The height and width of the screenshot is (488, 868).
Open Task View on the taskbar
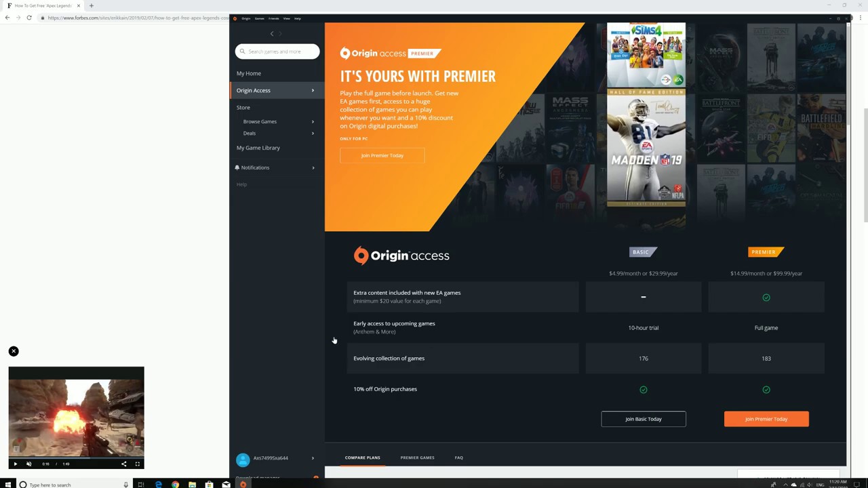tap(141, 485)
